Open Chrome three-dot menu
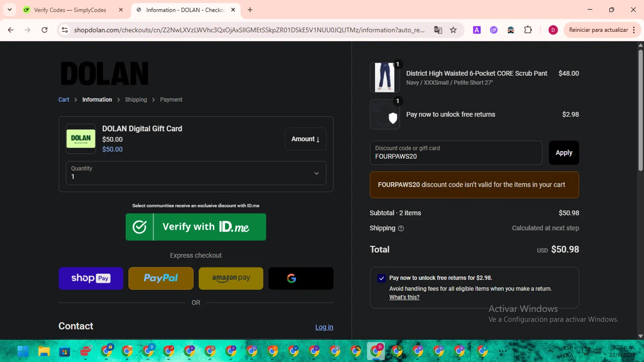This screenshot has width=644, height=362. click(x=634, y=30)
